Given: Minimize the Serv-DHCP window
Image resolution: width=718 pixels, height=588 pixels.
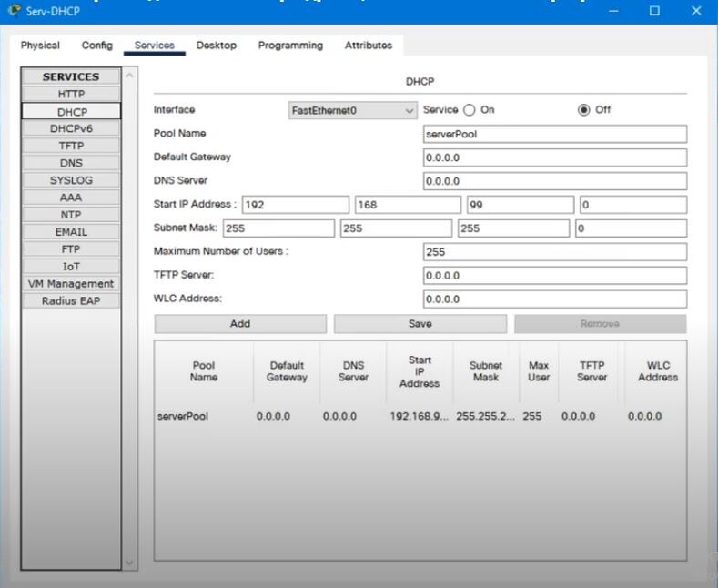Looking at the screenshot, I should point(613,11).
